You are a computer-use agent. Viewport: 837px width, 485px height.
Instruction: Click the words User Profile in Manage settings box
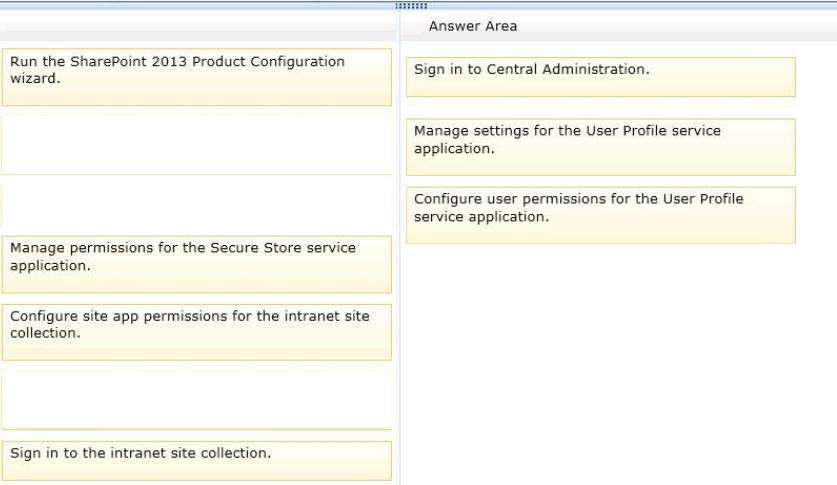pos(627,131)
